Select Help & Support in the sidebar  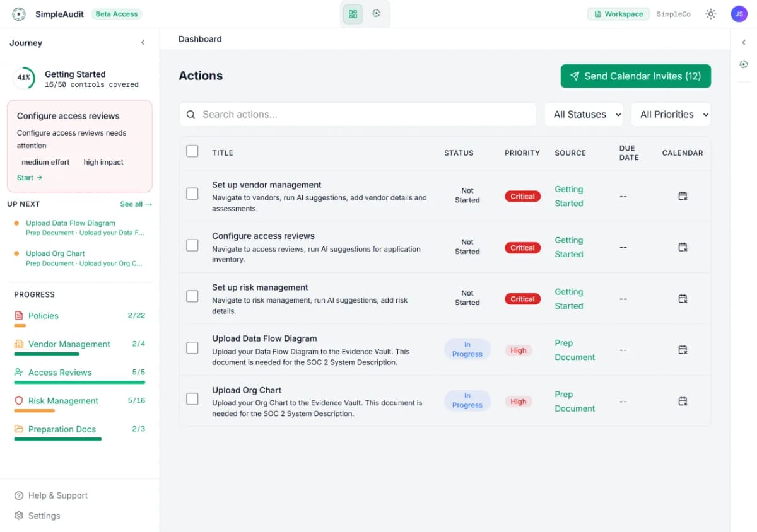click(x=56, y=495)
